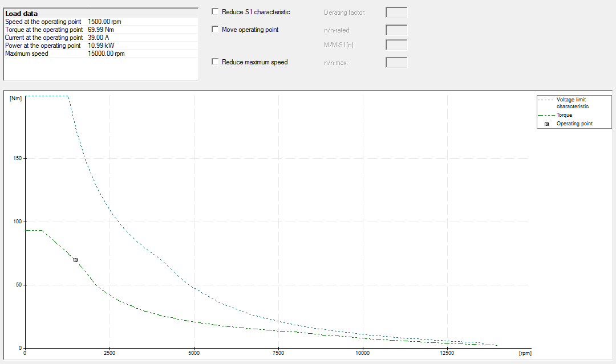Click the [Nm] axis unit label
The width and height of the screenshot is (616, 364).
tap(15, 99)
